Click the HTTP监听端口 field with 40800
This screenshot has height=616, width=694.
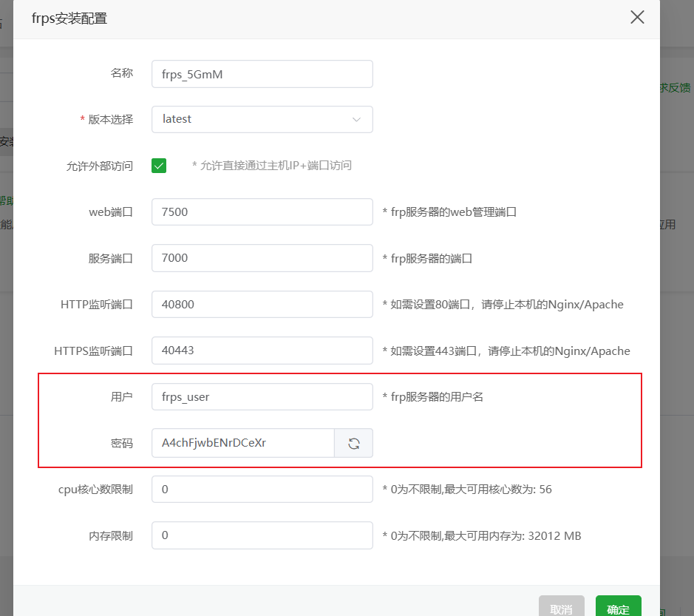[262, 305]
